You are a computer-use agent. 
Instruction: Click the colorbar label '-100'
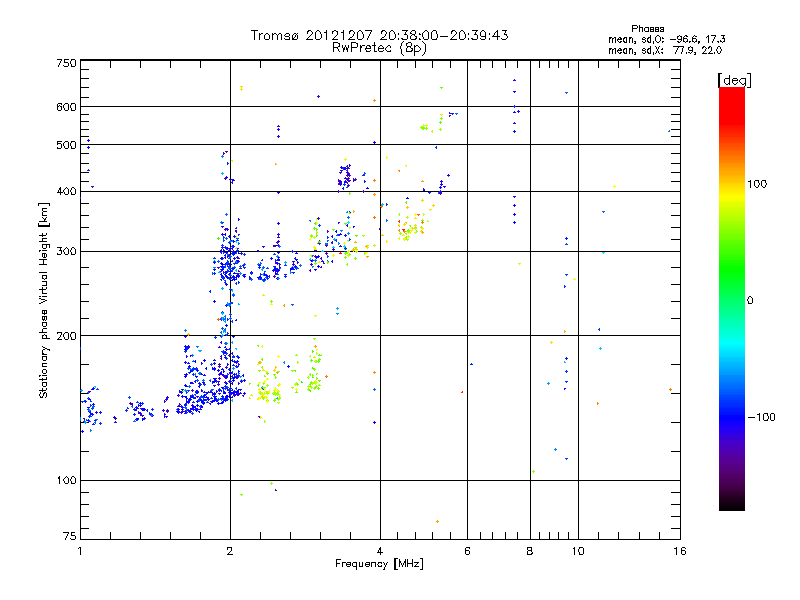tap(762, 417)
